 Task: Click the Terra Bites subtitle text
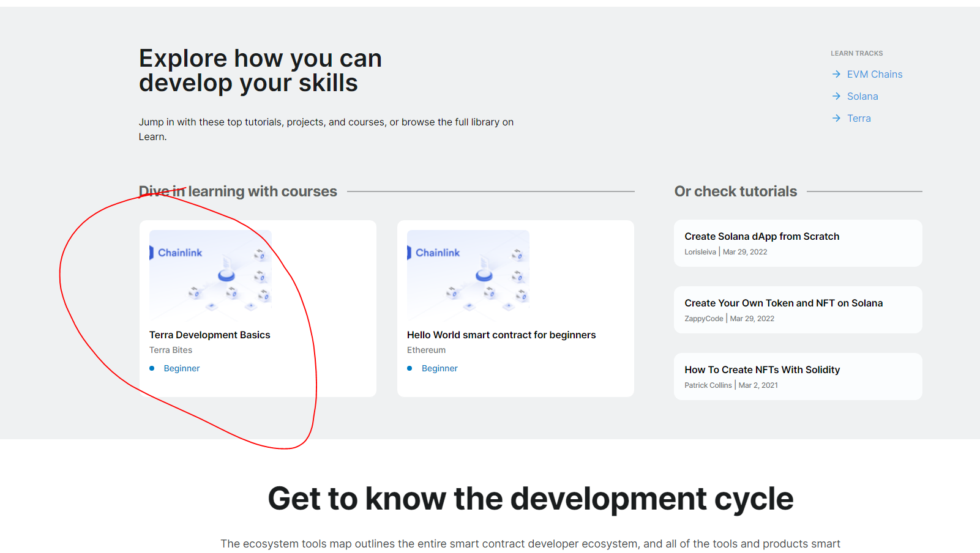coord(171,350)
